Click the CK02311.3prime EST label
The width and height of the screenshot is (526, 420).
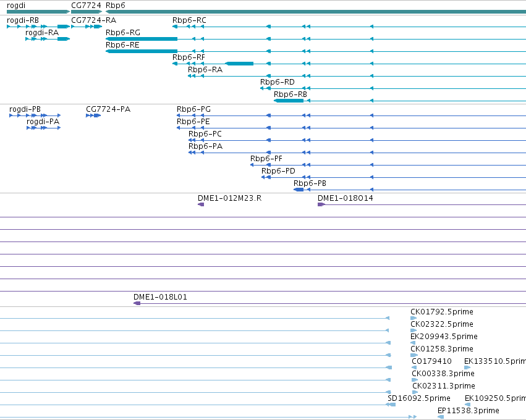click(443, 386)
